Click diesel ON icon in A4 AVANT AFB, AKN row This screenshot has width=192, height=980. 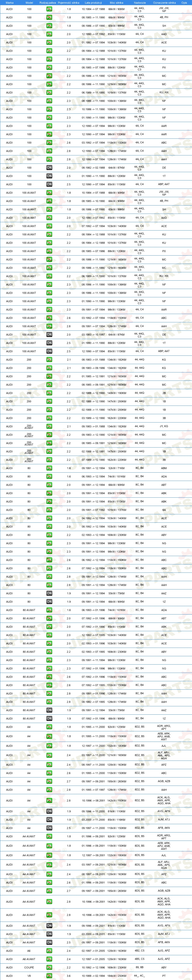coord(49,942)
